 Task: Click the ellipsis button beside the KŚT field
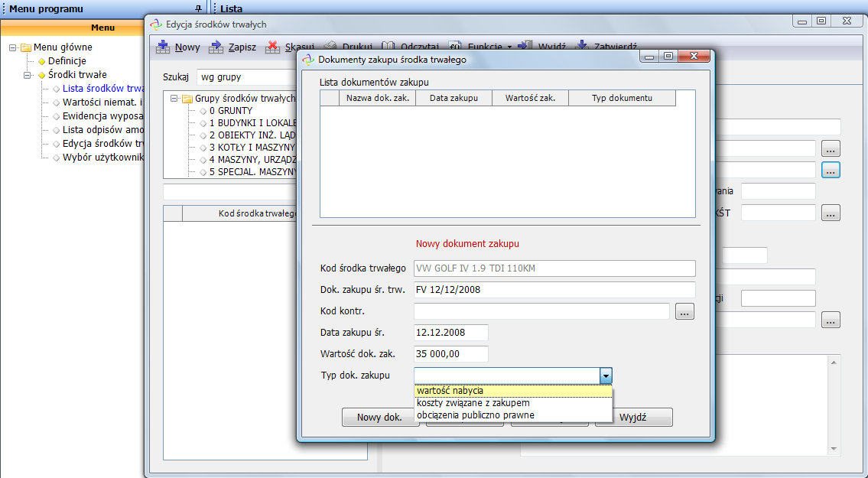point(831,213)
